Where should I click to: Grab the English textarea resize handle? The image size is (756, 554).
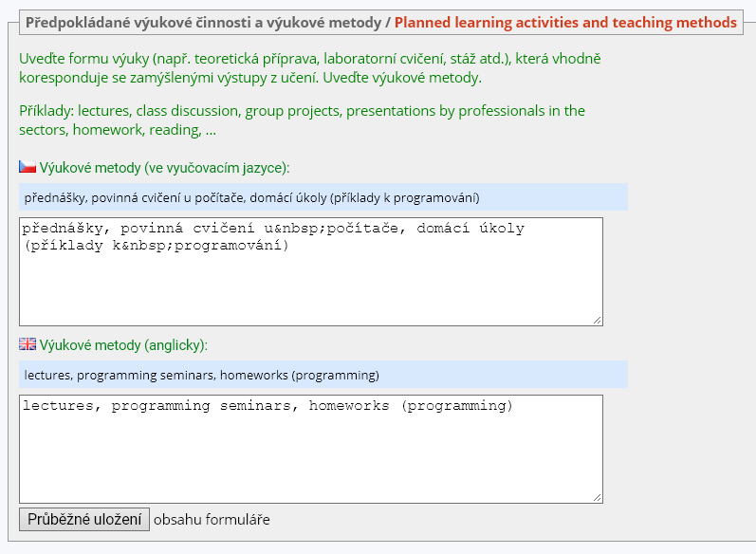tap(597, 497)
